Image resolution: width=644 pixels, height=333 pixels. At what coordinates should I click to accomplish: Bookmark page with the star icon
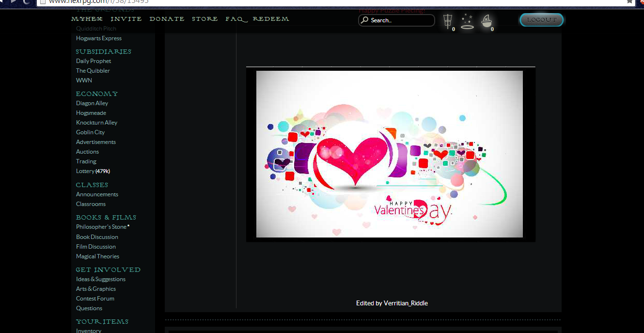pyautogui.click(x=630, y=1)
